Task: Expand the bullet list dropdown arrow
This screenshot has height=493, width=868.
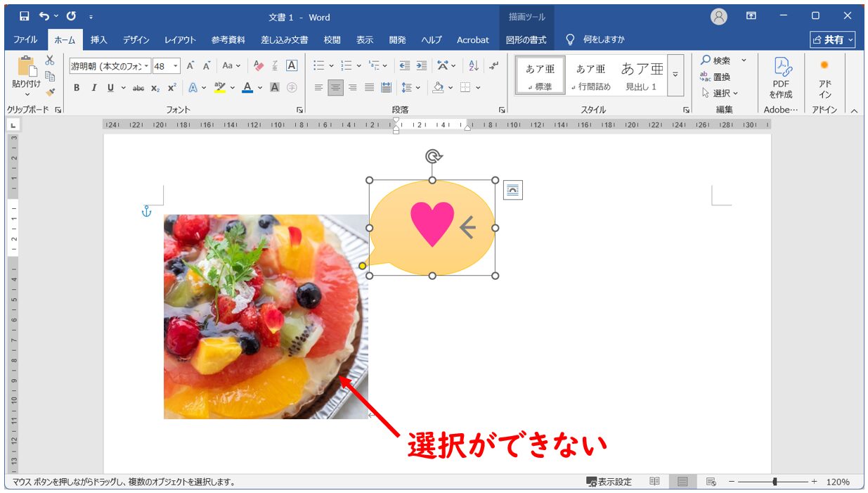Action: [x=332, y=66]
